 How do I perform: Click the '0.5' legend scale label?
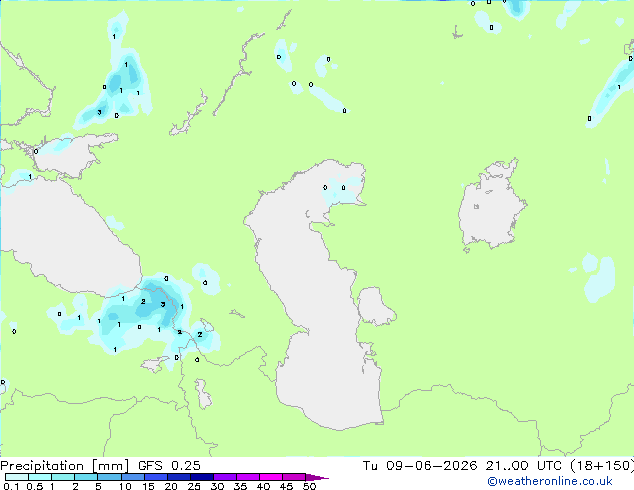[x=35, y=486]
